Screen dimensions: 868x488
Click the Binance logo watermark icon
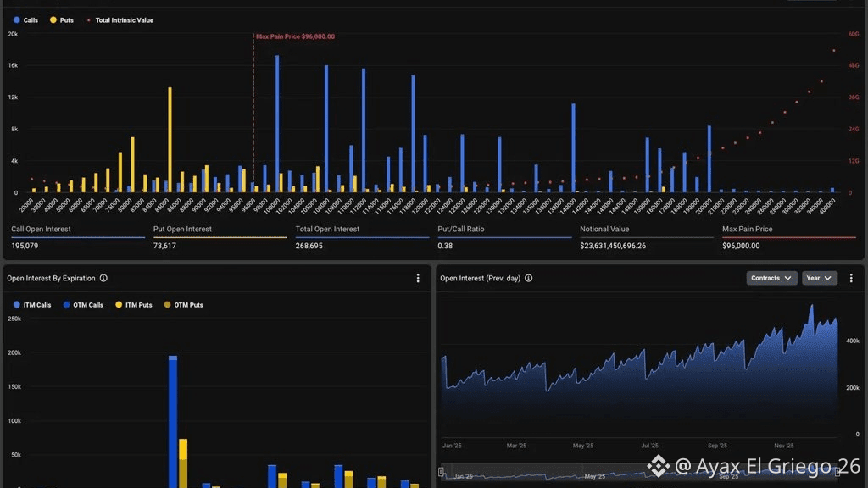(658, 466)
